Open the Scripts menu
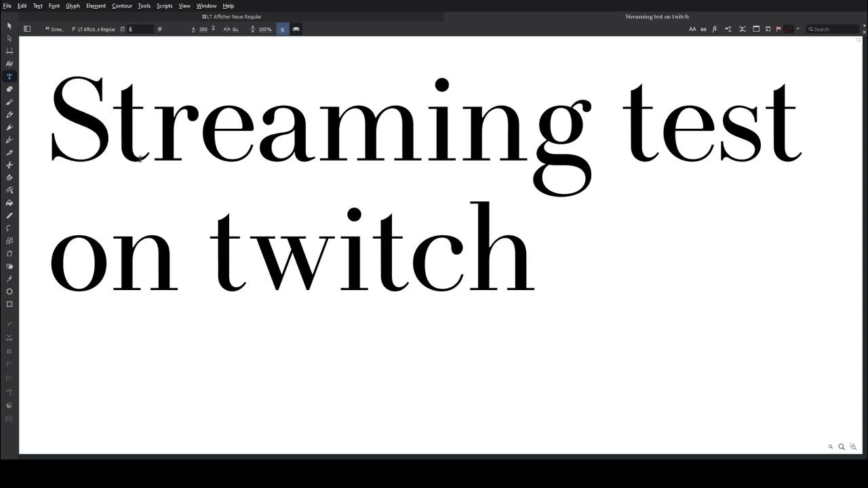The width and height of the screenshot is (868, 488). (x=165, y=5)
